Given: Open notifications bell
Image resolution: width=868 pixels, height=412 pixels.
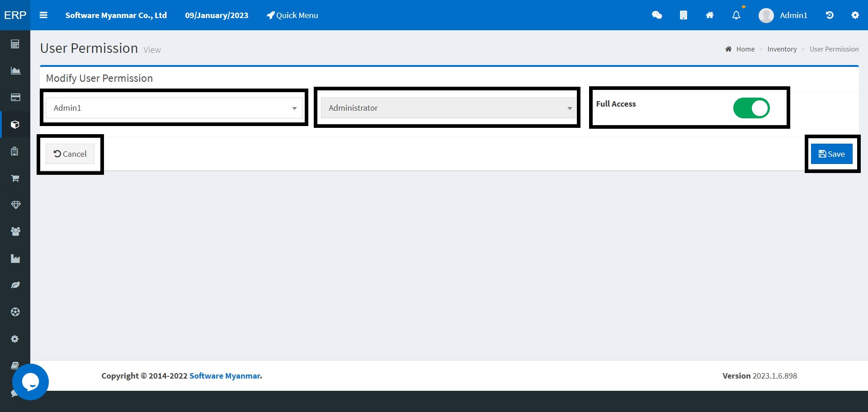Looking at the screenshot, I should tap(736, 15).
